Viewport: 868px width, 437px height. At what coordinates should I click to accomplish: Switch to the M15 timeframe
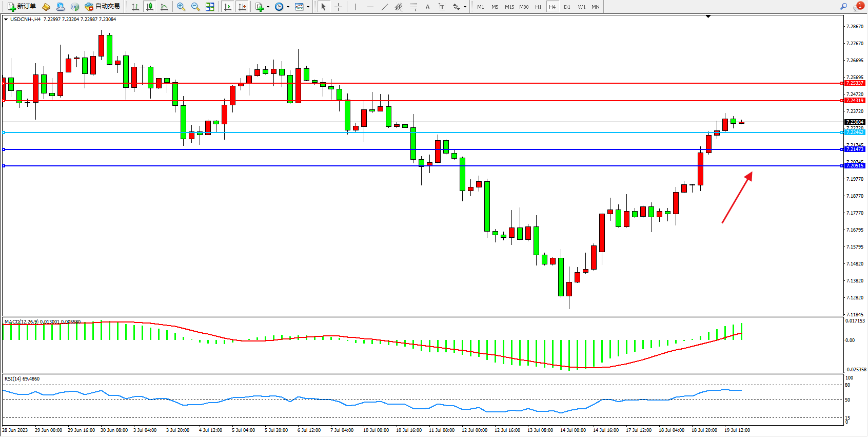click(x=509, y=7)
